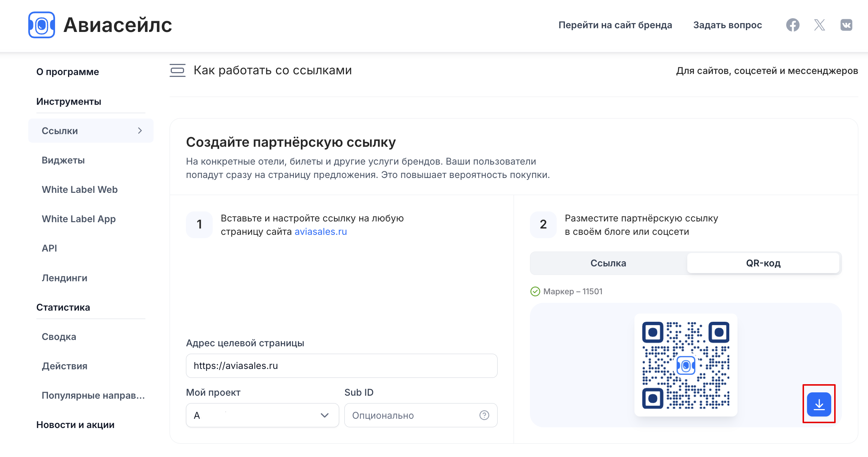The width and height of the screenshot is (868, 457).
Task: Open Популярные направления sidebar item
Action: tap(93, 395)
